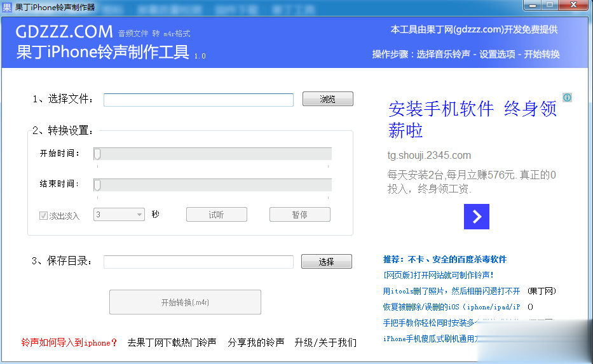593x364 pixels.
Task: Open the 安装手机软件 终身领薪啦 ad headline
Action: click(472, 119)
